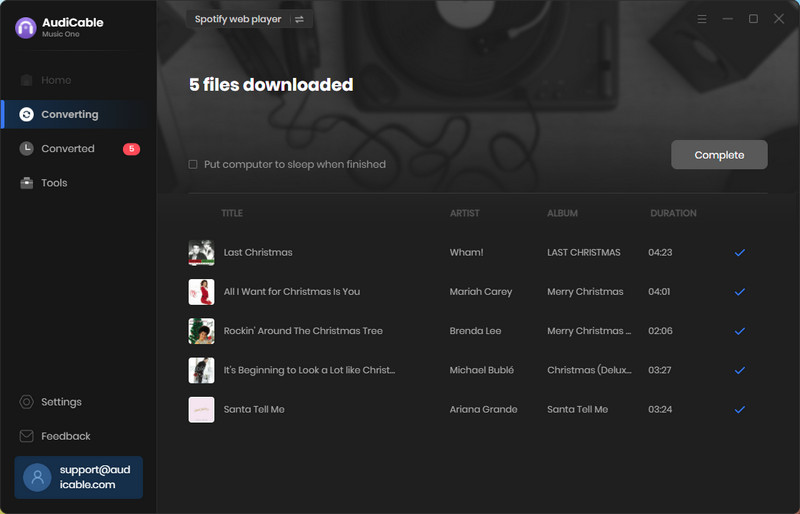Open the Tools section
The width and height of the screenshot is (800, 514).
78,183
